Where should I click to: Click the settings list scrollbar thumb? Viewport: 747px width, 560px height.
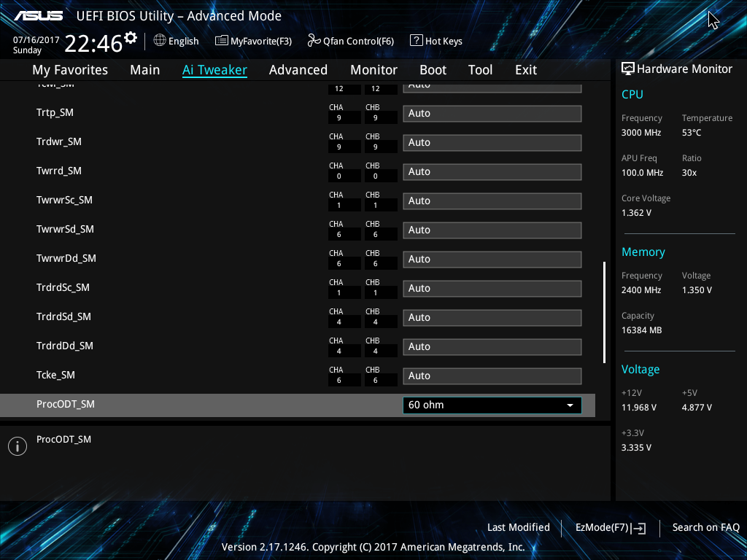[605, 312]
